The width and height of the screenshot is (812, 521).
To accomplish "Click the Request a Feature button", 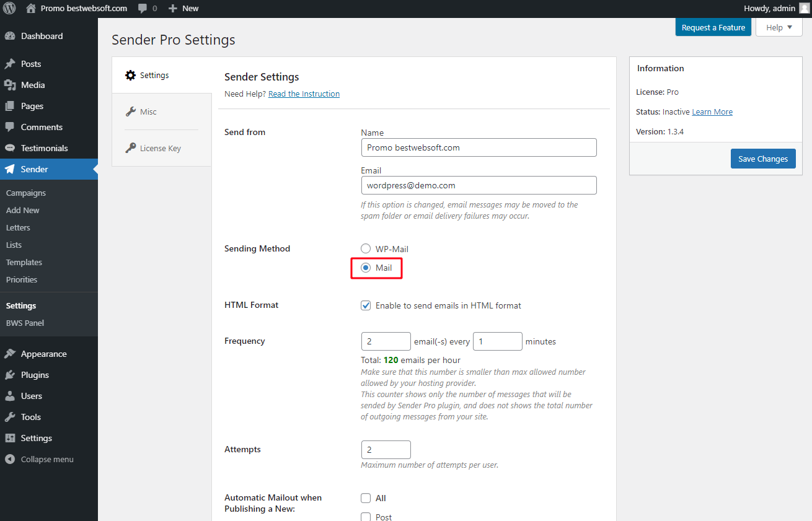I will (713, 27).
